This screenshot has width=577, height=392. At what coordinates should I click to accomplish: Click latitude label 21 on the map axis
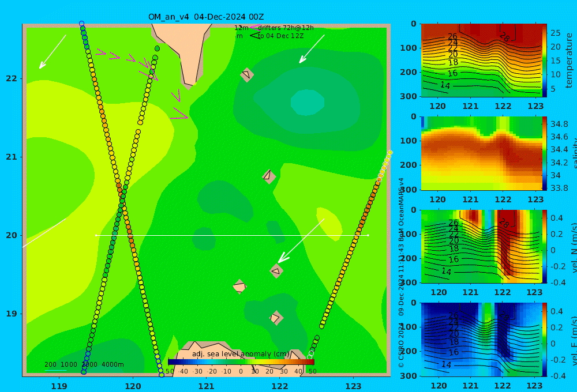coord(12,157)
